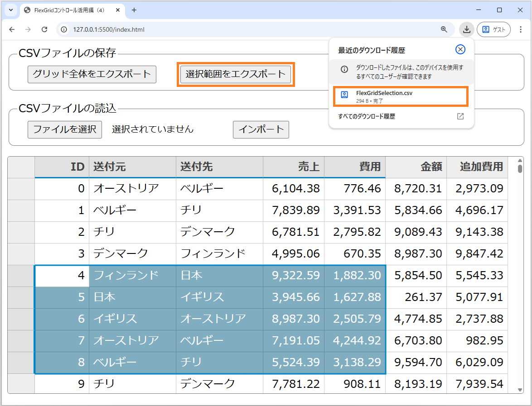Select row header of row ID 3

21,254
